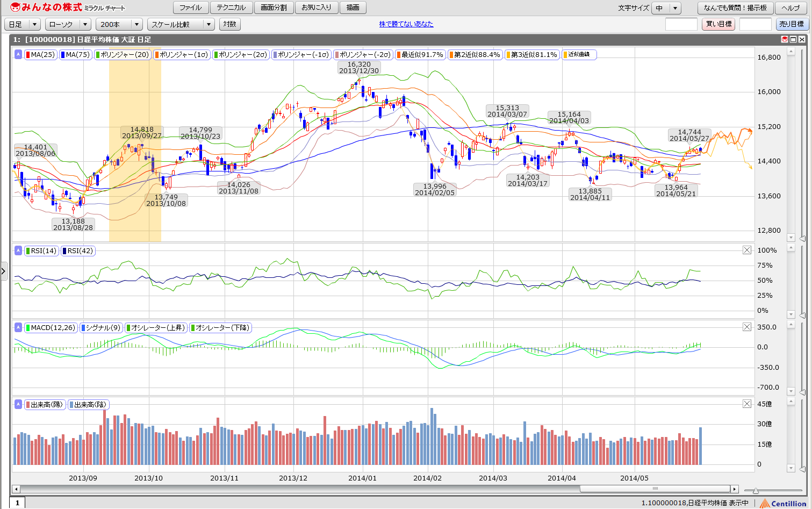
Task: Open the 株で勝てないあなた link
Action: point(406,24)
